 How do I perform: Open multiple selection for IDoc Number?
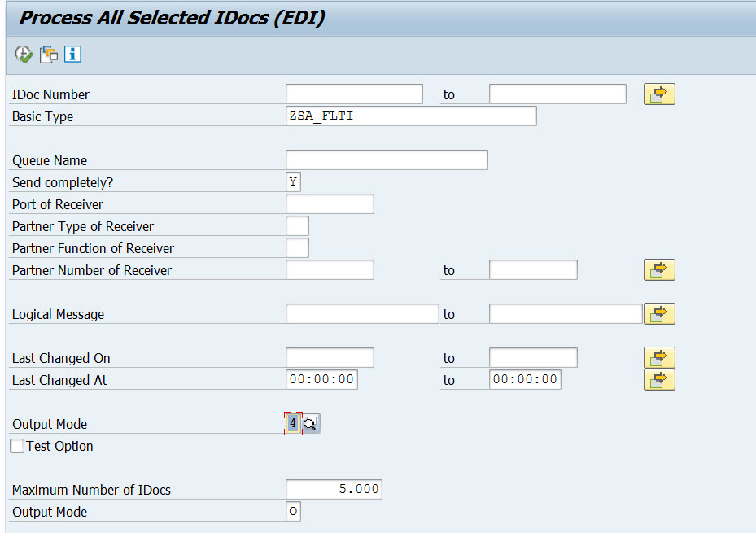(x=658, y=94)
